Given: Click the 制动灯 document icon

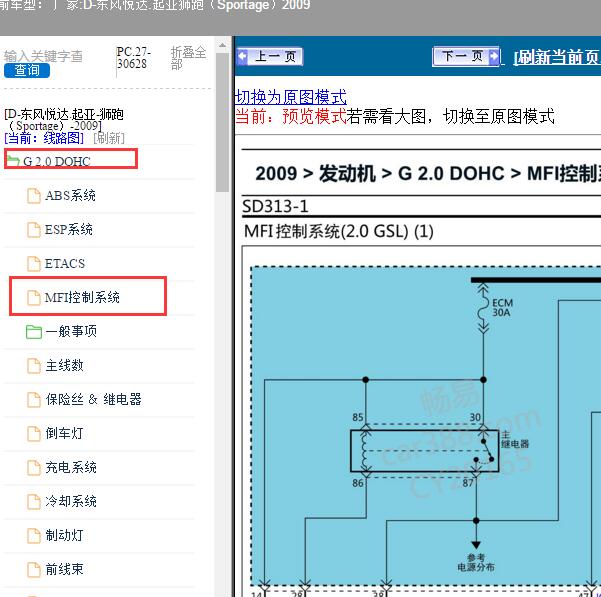Looking at the screenshot, I should [x=34, y=536].
